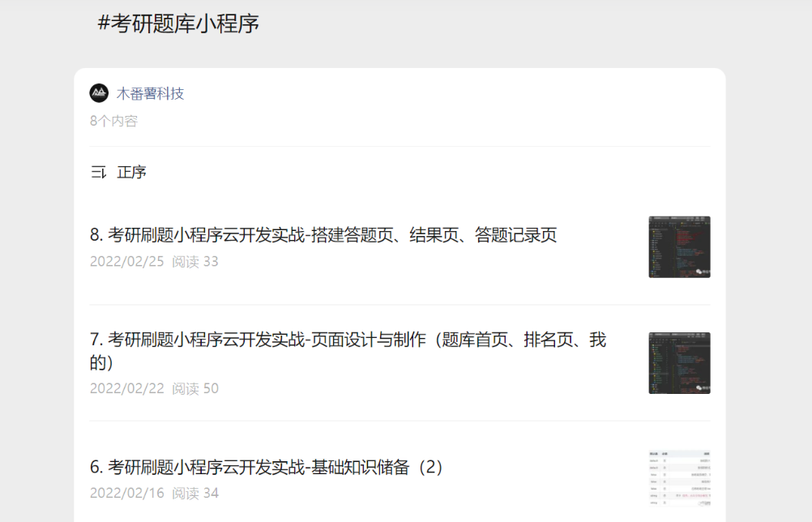Open article 6 基础知识储备（2）
Viewport: 812px width, 522px height.
[266, 467]
